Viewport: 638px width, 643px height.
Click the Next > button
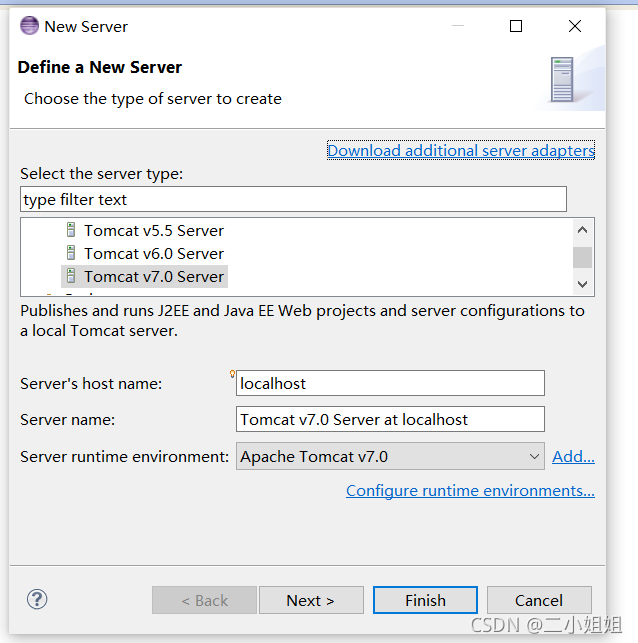click(311, 600)
